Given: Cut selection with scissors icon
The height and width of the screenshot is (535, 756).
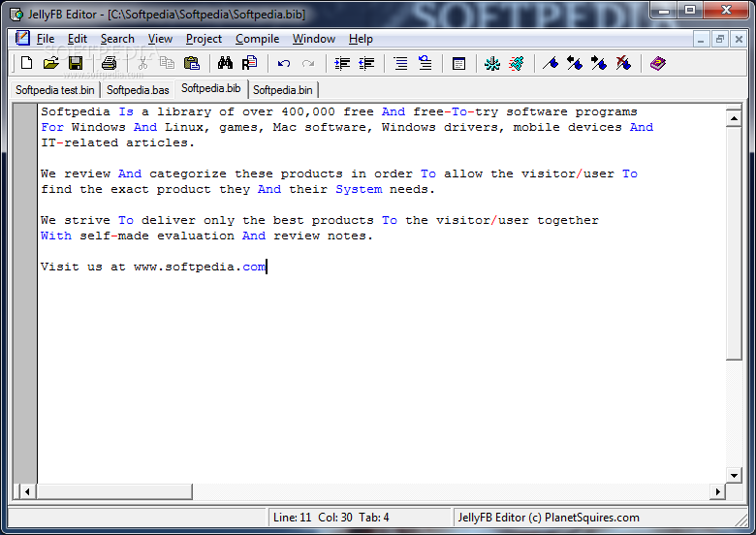Looking at the screenshot, I should (142, 63).
